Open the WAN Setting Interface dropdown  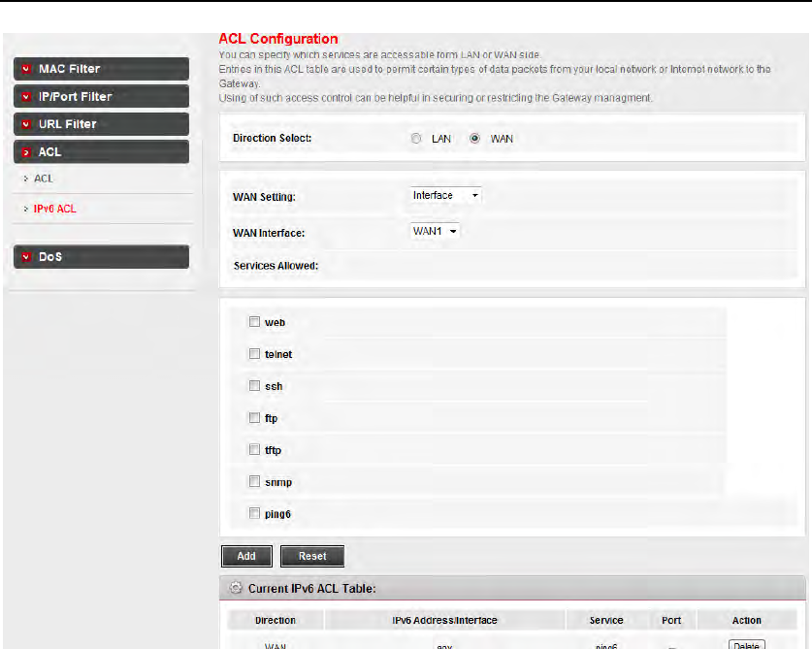(446, 195)
